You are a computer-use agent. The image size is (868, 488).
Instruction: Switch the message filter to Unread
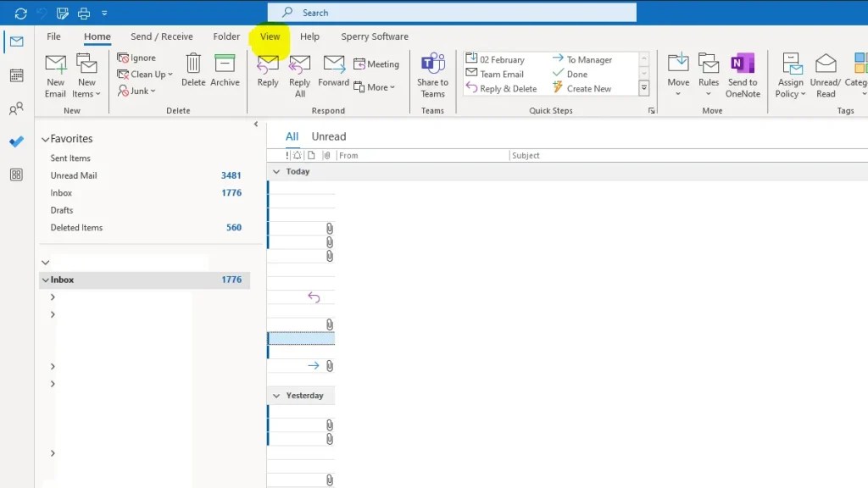pyautogui.click(x=329, y=136)
